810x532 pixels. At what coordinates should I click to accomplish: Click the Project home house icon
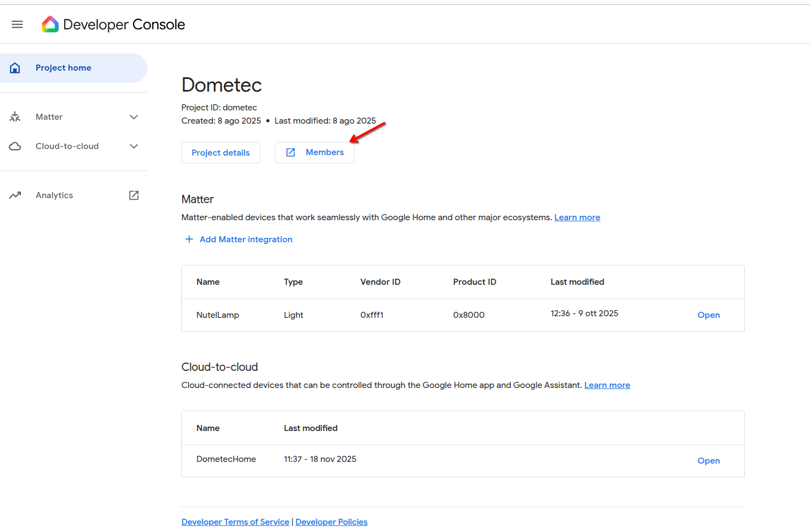click(x=15, y=68)
